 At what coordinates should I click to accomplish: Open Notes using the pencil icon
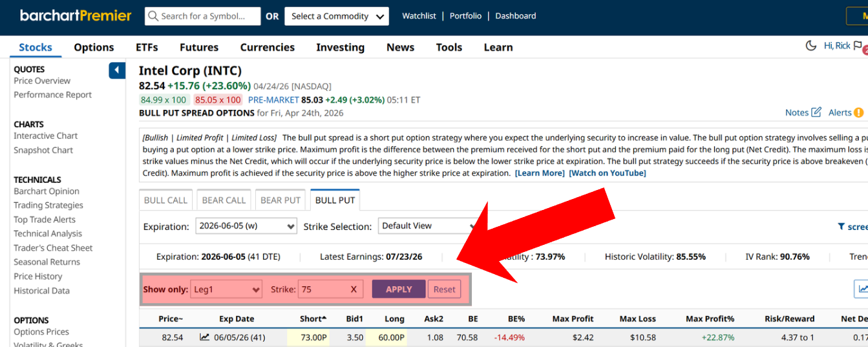[x=816, y=112]
